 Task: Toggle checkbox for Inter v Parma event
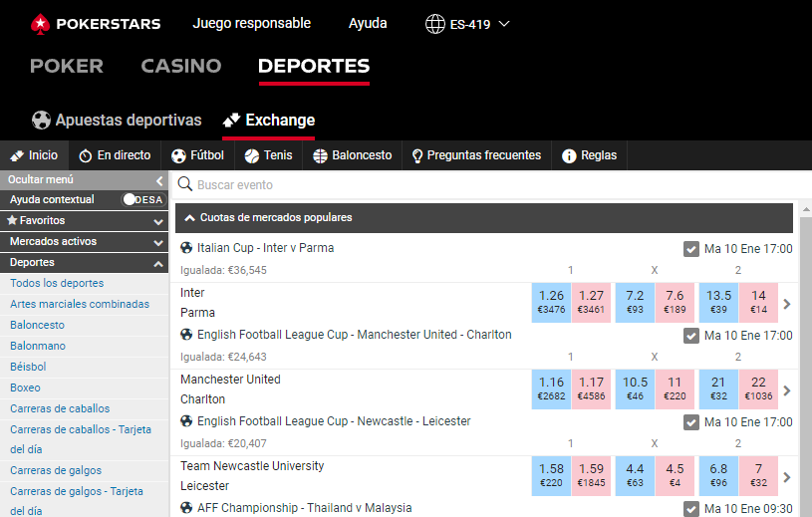(690, 249)
